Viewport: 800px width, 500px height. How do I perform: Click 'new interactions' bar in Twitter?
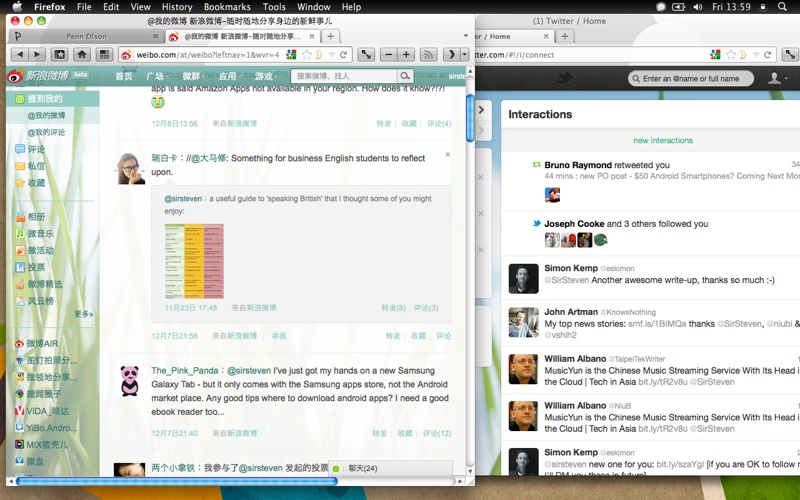[663, 140]
